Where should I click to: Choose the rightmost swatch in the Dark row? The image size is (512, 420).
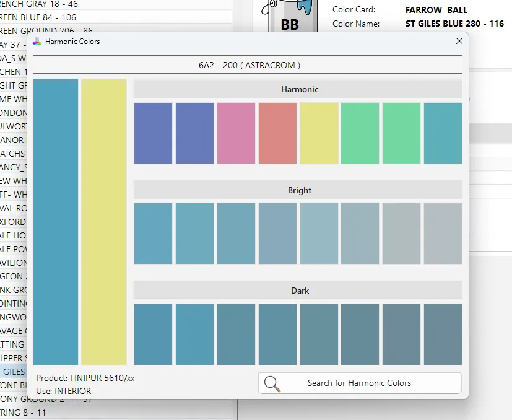(443, 335)
